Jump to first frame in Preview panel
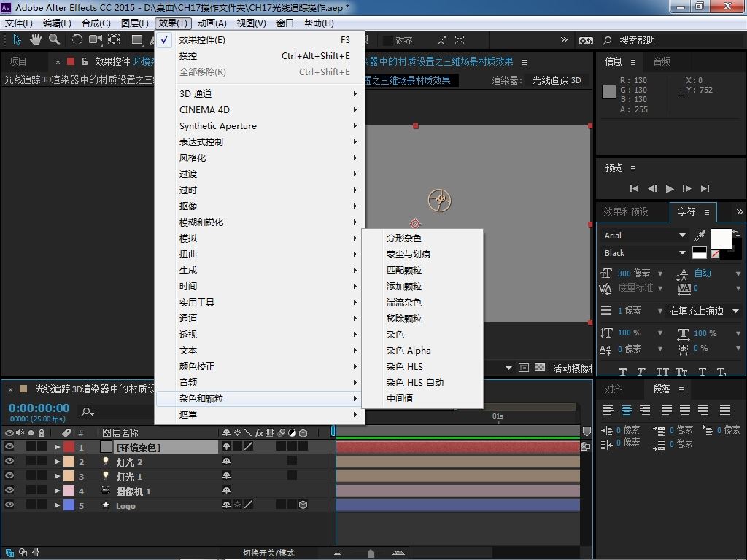This screenshot has height=560, width=747. click(x=634, y=189)
